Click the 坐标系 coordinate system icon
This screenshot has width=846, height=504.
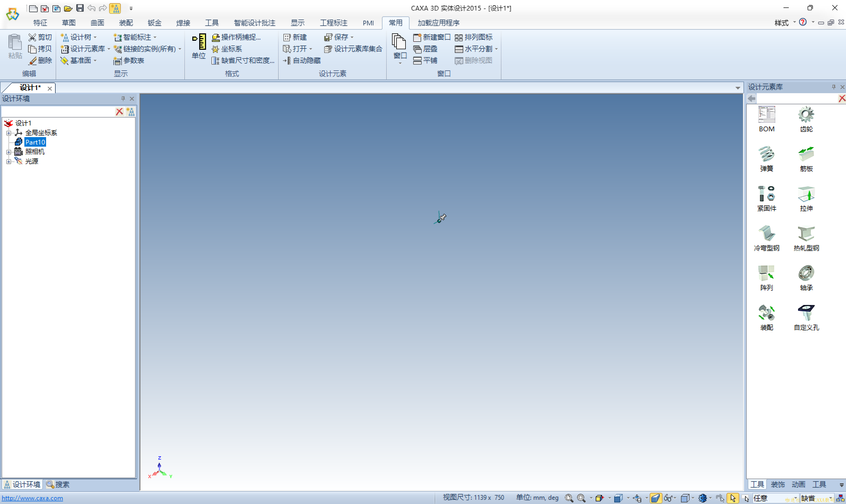(x=215, y=49)
